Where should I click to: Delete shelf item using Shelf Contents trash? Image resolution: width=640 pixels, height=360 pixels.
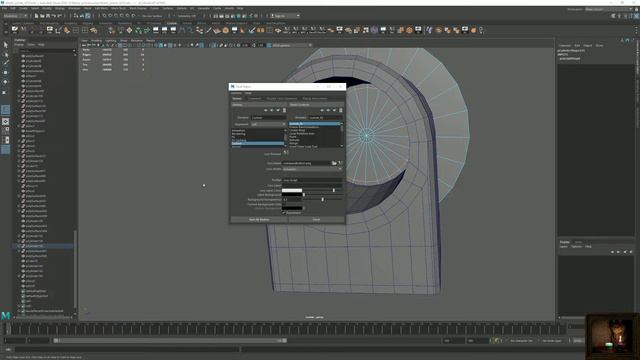[x=341, y=110]
